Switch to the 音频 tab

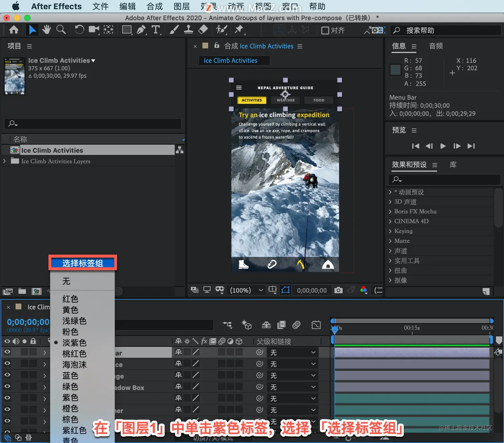coord(436,46)
